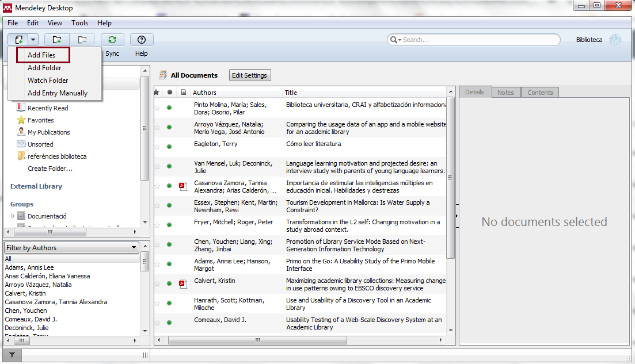This screenshot has height=364, width=635.
Task: Click the Help toolbar icon
Action: coord(142,40)
